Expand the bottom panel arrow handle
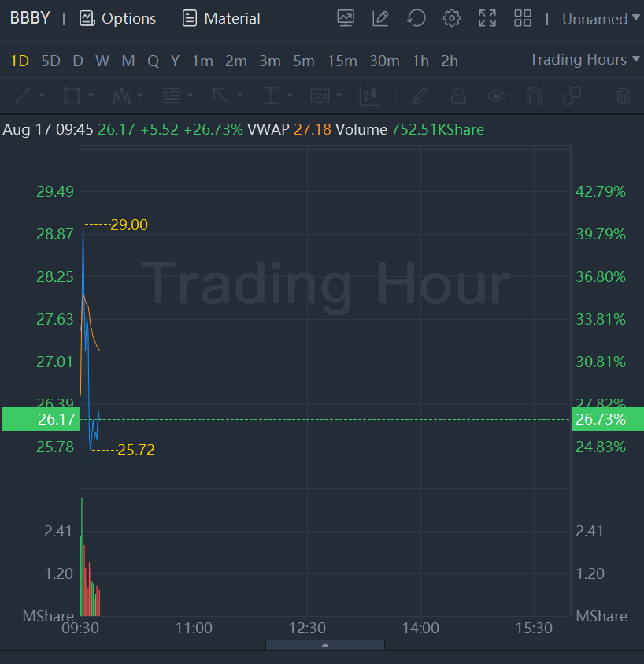The height and width of the screenshot is (664, 644). pos(325,645)
